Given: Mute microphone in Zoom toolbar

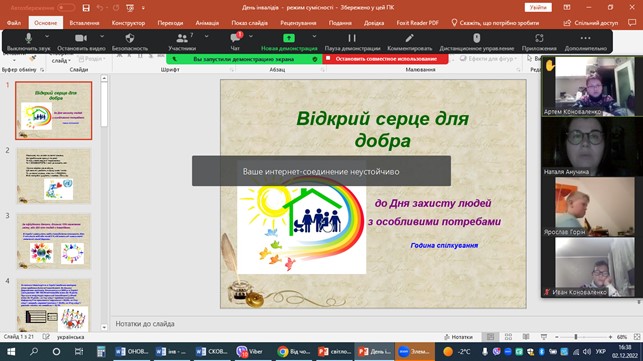Looking at the screenshot, I should (28, 42).
